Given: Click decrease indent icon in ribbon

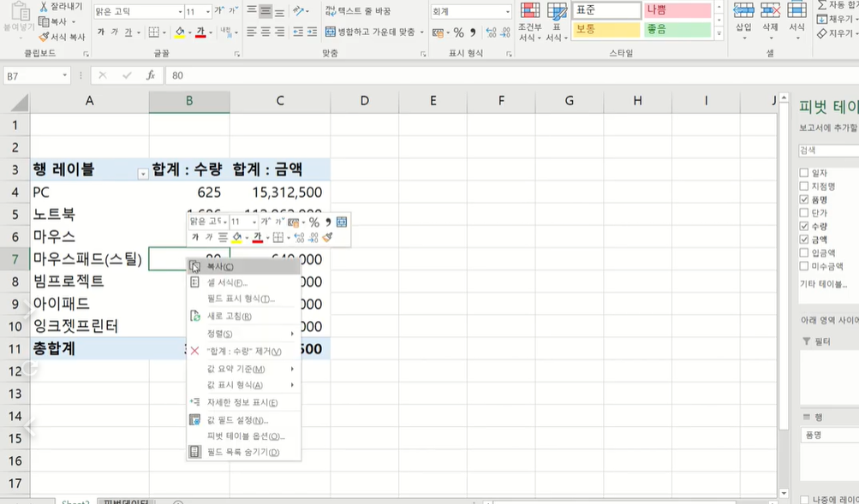Looking at the screenshot, I should (298, 32).
